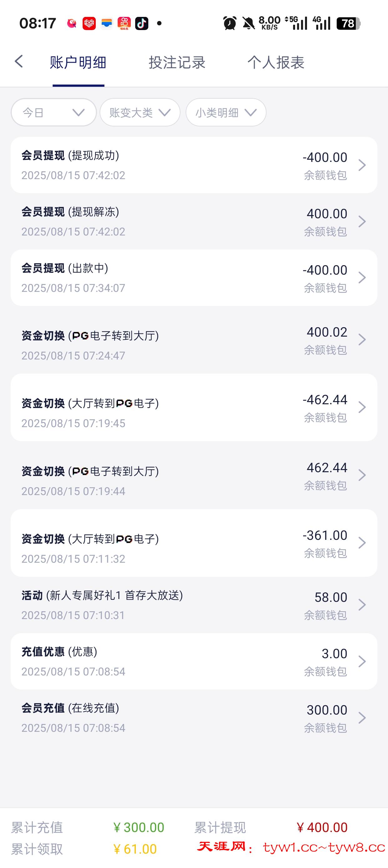View the -361.00 大厅转到PG电子 transfer
The width and height of the screenshot is (388, 868).
(x=194, y=543)
